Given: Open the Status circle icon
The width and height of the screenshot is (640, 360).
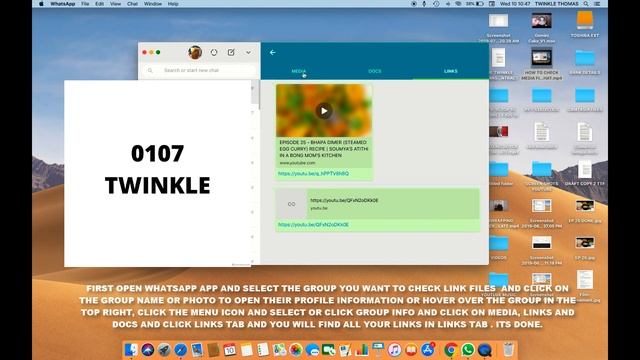Looking at the screenshot, I should pyautogui.click(x=214, y=52).
